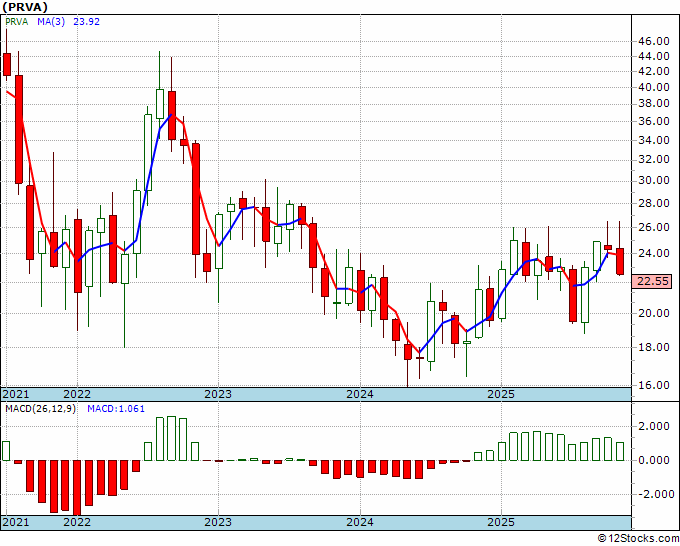Screen dimensions: 680x546
Task: Click the 2025 label on MACD timeline
Action: coord(501,522)
